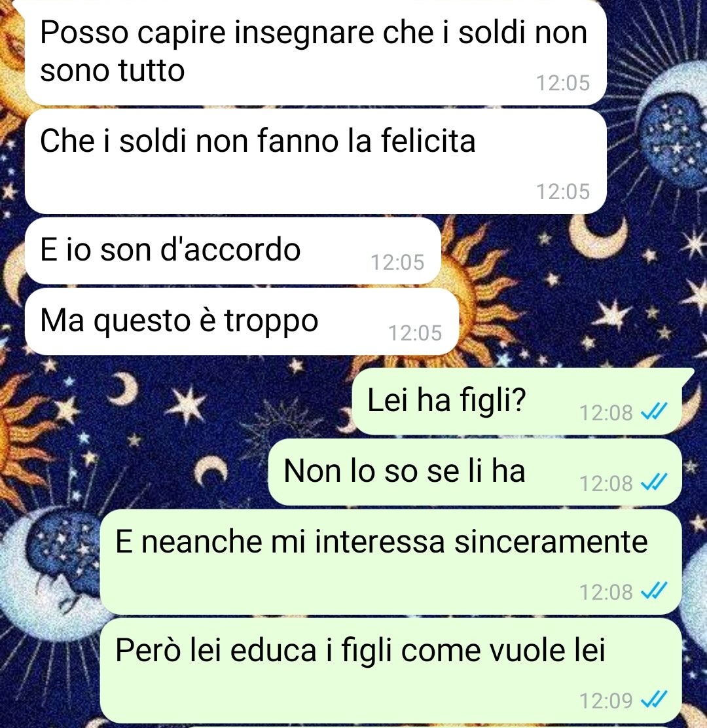Tap the 12:08 timestamp on 'Lei ha figli?'
707x728 pixels.
click(606, 412)
